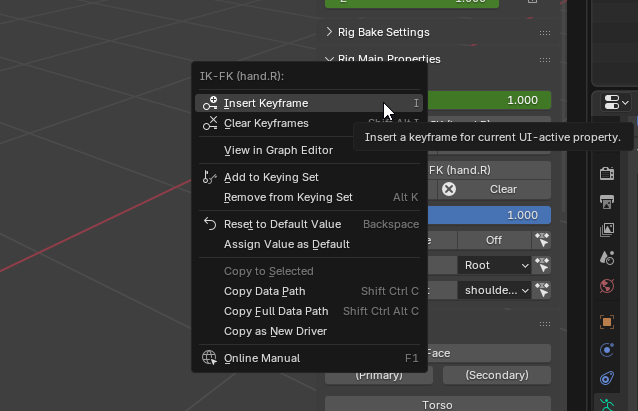Open the Scene properties tab
Viewport: 638px width, 411px height.
pos(606,258)
